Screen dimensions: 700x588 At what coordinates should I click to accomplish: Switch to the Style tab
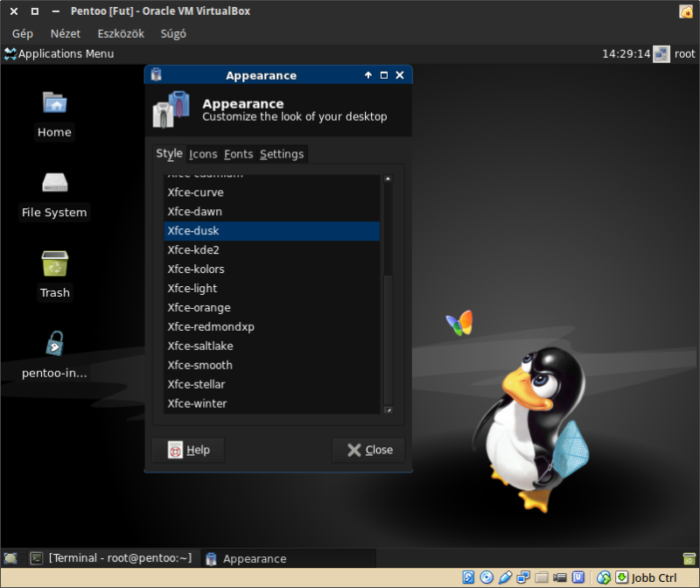click(x=169, y=154)
